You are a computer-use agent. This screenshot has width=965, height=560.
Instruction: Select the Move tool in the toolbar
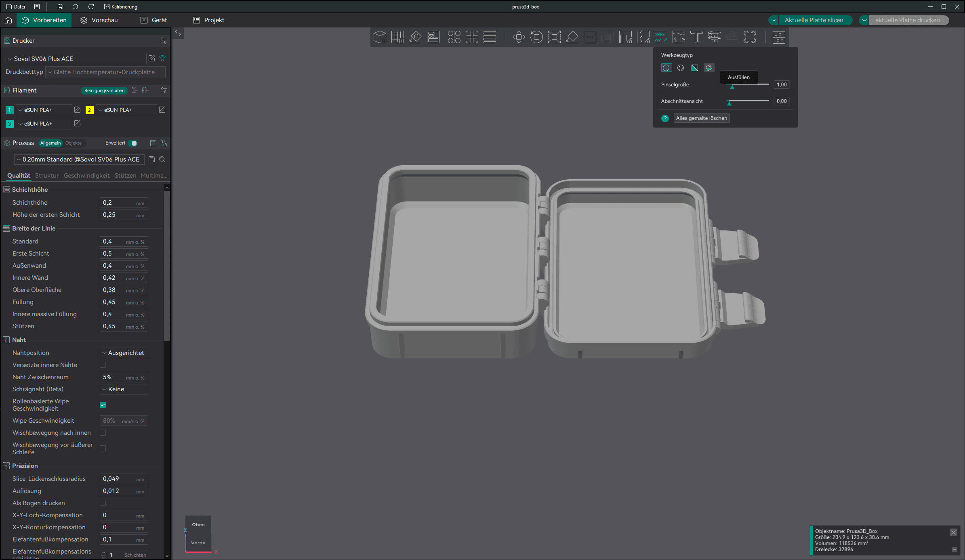[519, 37]
